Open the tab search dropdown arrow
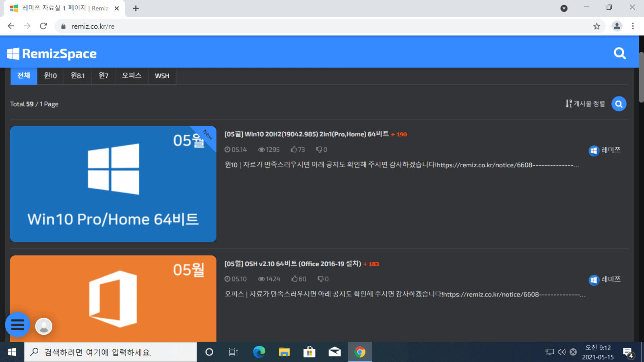Viewport: 644px width, 362px height. (564, 8)
